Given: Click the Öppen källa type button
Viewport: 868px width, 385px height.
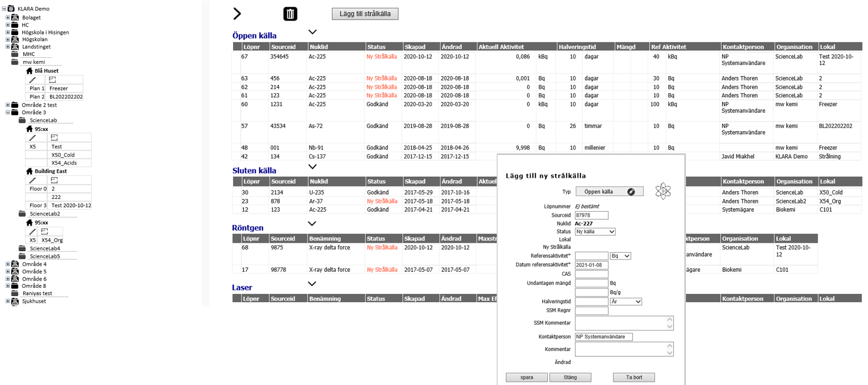Looking at the screenshot, I should point(609,191).
